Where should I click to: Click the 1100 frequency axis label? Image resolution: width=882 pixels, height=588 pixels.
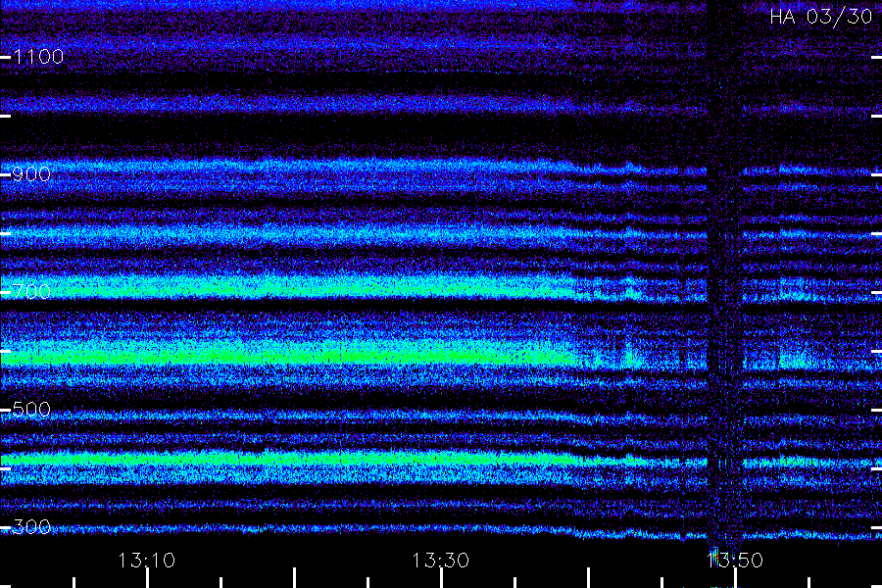(x=38, y=57)
